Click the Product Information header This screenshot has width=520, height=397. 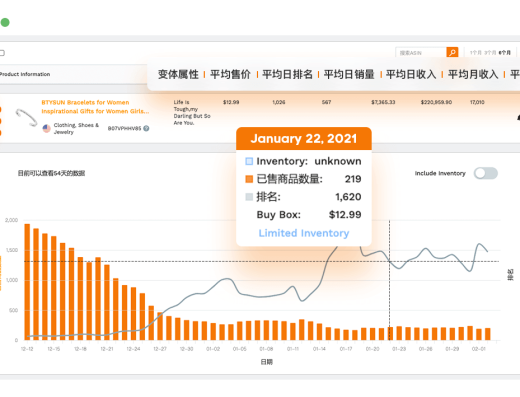click(25, 74)
